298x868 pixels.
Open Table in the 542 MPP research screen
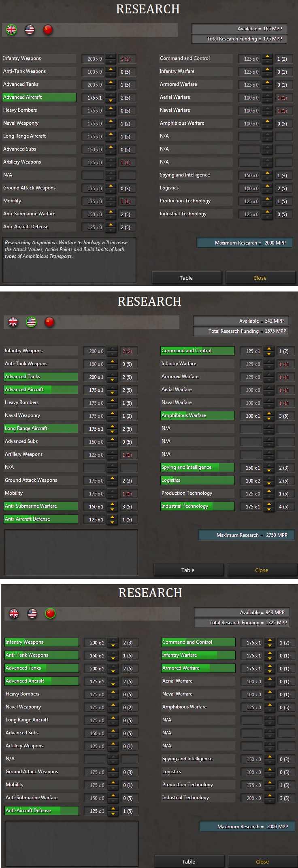[x=188, y=570]
